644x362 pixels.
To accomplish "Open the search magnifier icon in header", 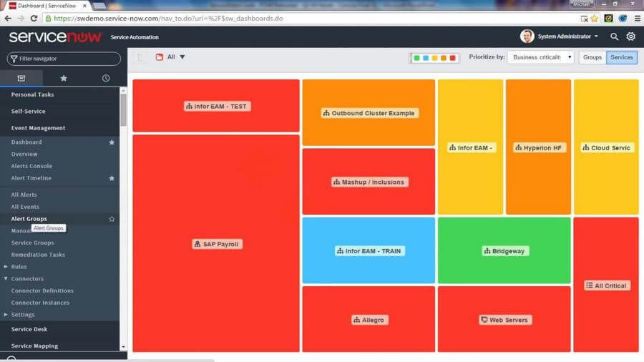I will pyautogui.click(x=614, y=36).
